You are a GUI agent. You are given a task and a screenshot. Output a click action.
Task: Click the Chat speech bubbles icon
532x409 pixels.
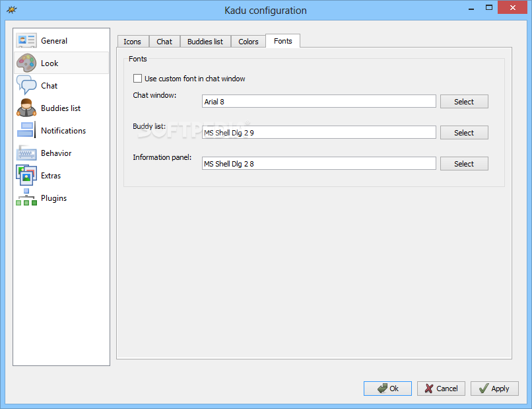point(26,85)
